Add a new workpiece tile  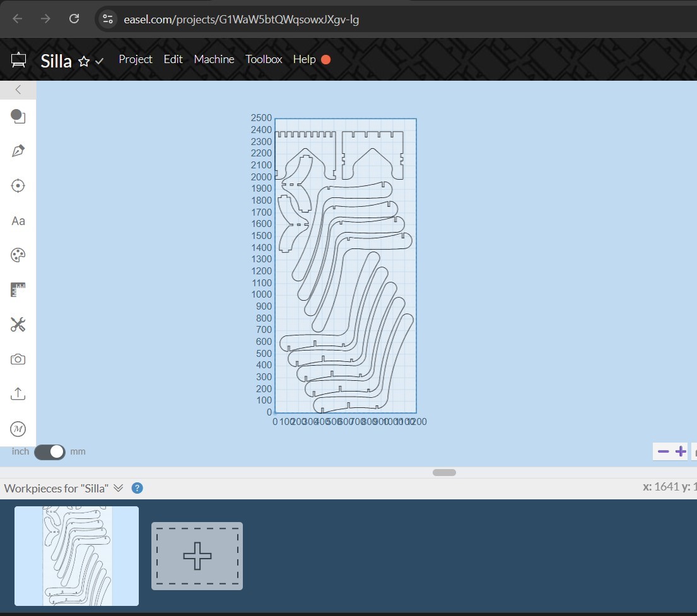[x=197, y=555]
